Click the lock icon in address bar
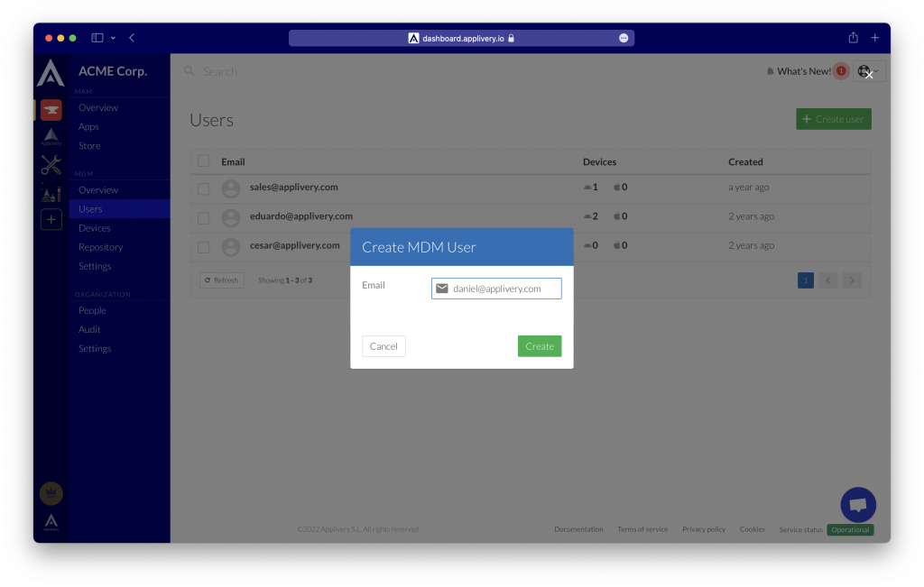This screenshot has height=587, width=924. coord(511,38)
